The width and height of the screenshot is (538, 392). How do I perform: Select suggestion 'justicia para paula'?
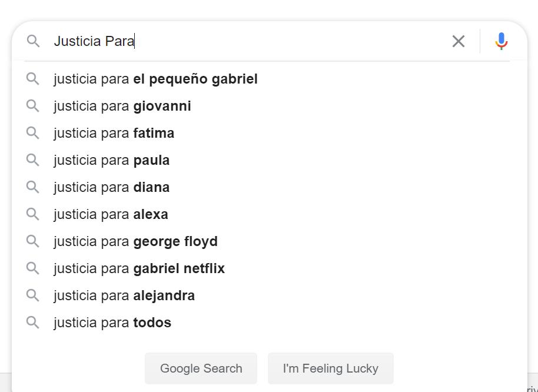111,160
